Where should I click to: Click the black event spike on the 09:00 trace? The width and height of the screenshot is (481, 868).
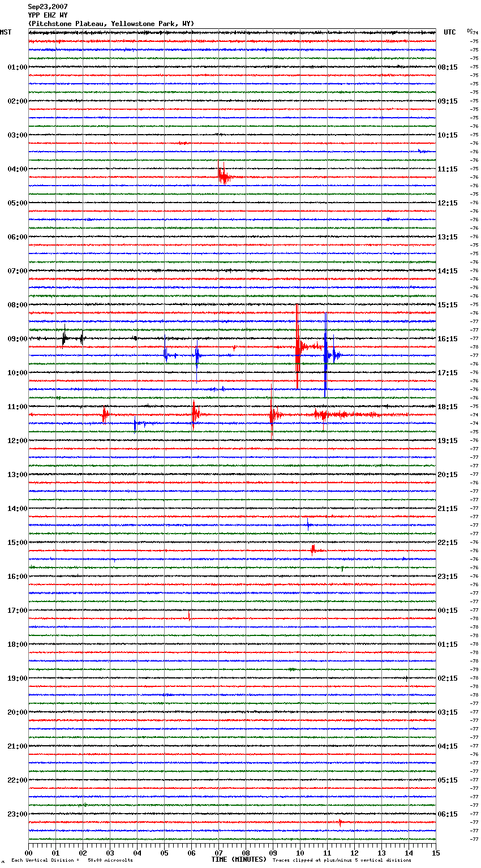tap(65, 337)
